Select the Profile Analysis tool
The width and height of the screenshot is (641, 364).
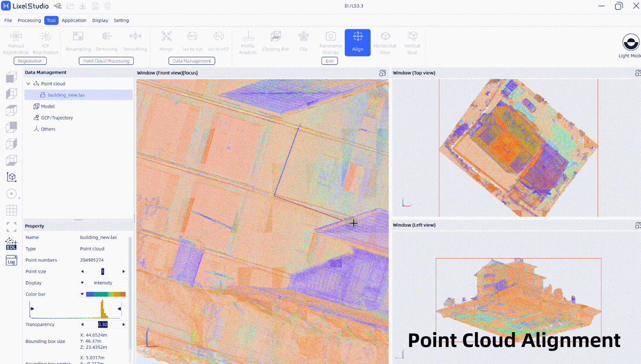click(247, 41)
